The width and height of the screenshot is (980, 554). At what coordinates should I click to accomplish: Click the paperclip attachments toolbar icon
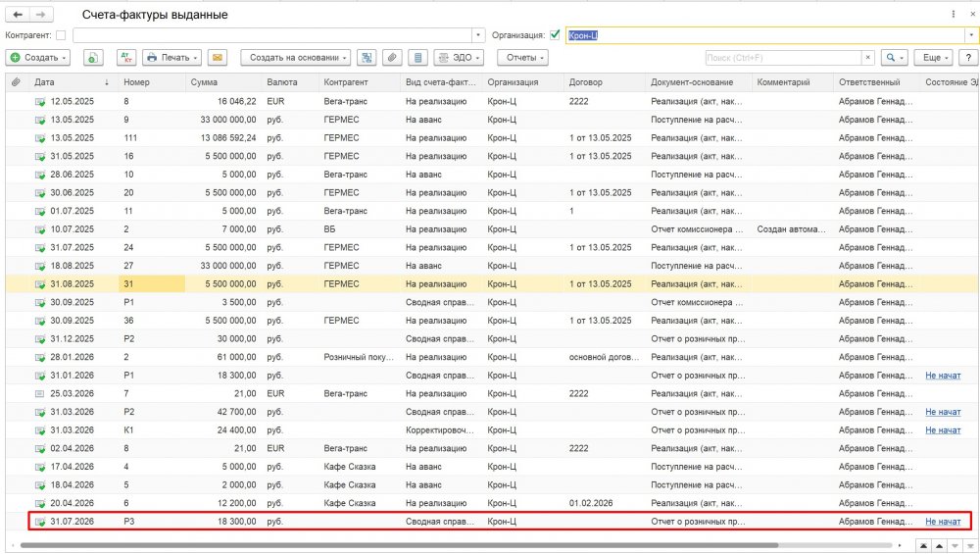tap(392, 58)
